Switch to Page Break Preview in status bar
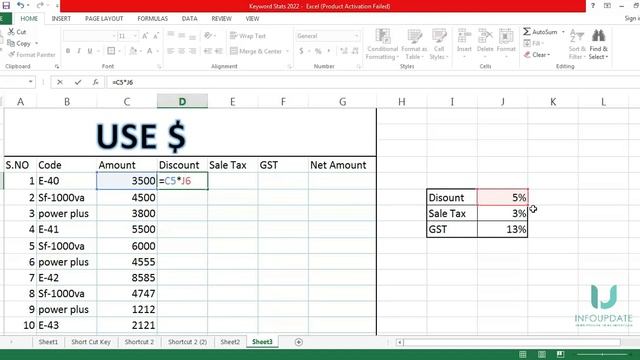This screenshot has width=640, height=360. pyautogui.click(x=560, y=354)
